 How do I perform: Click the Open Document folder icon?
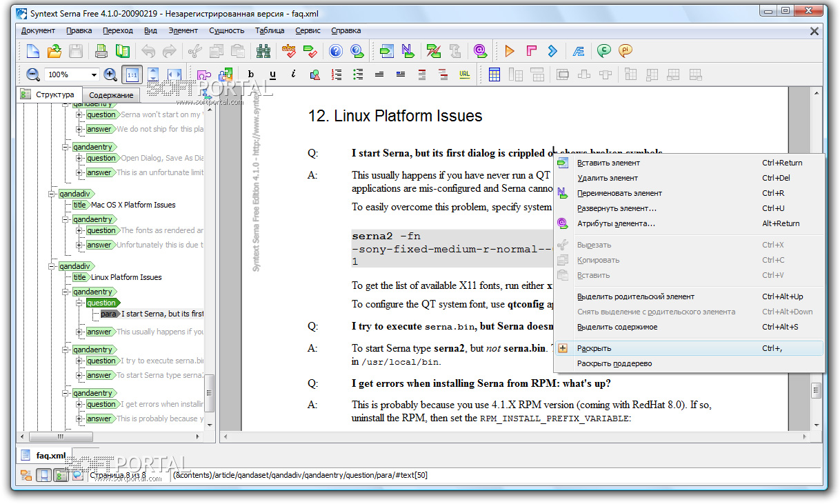point(54,51)
